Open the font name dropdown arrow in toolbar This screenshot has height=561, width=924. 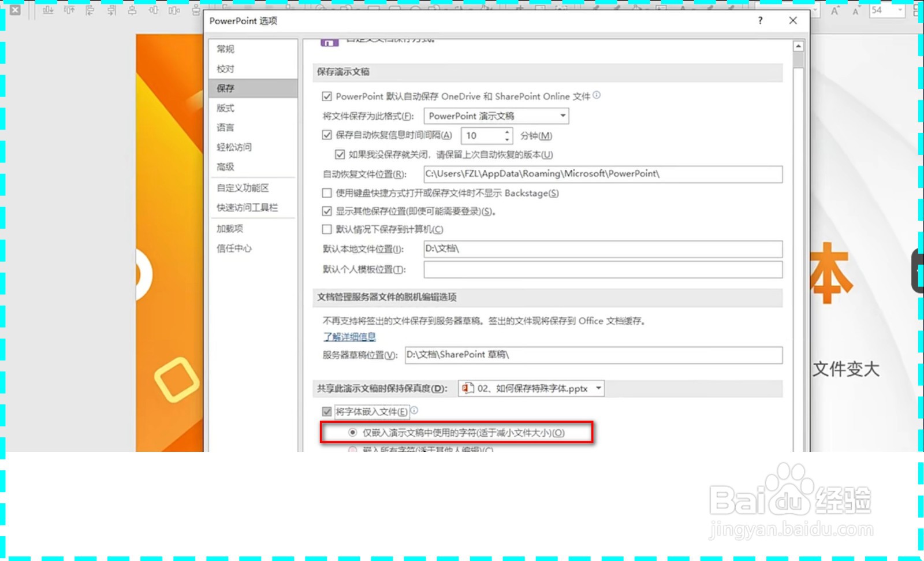click(x=815, y=10)
